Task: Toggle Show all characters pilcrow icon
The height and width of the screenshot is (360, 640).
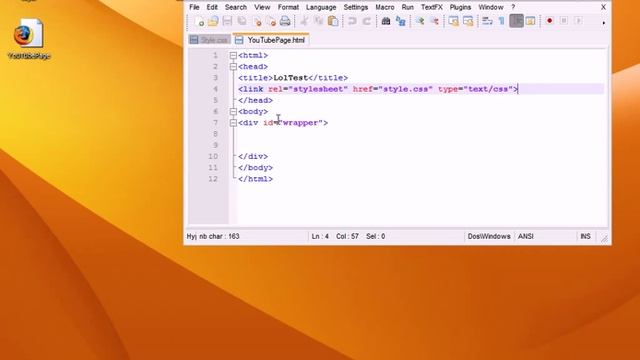Action: [502, 21]
